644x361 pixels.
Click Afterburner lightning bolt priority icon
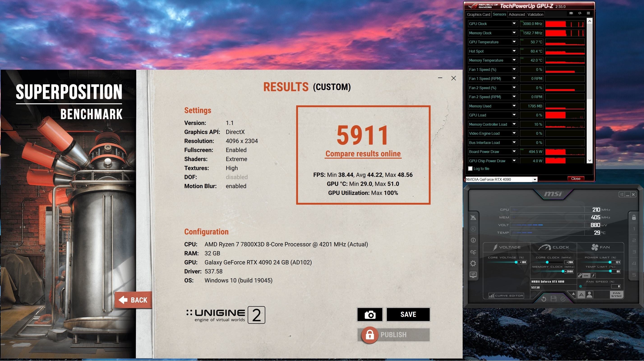pyautogui.click(x=593, y=275)
